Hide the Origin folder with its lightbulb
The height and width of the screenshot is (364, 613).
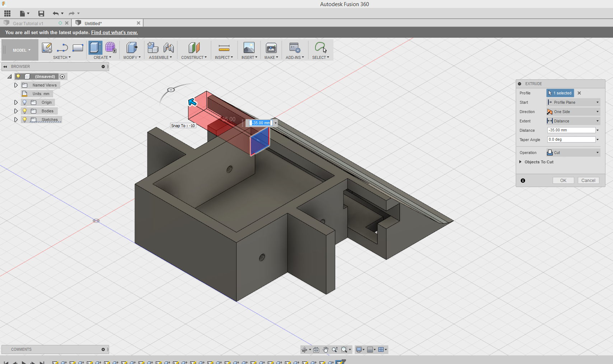pos(24,102)
